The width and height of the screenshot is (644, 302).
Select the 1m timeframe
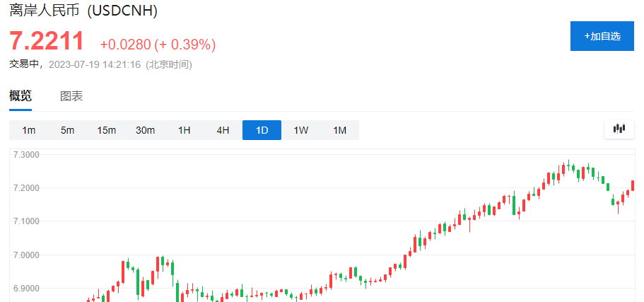coord(29,130)
